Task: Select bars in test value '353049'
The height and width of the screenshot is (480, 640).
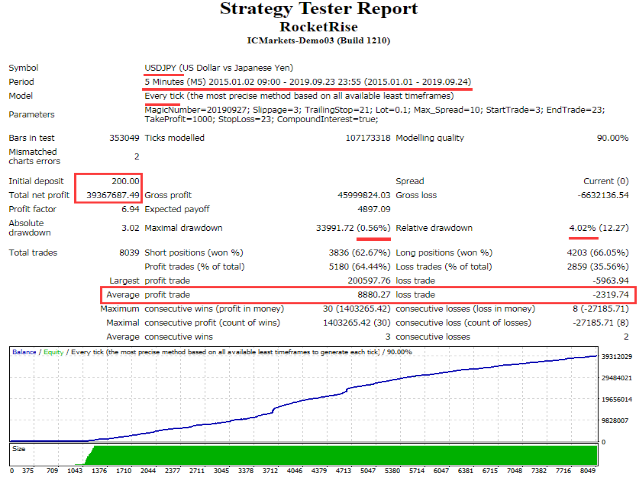Action: click(124, 138)
